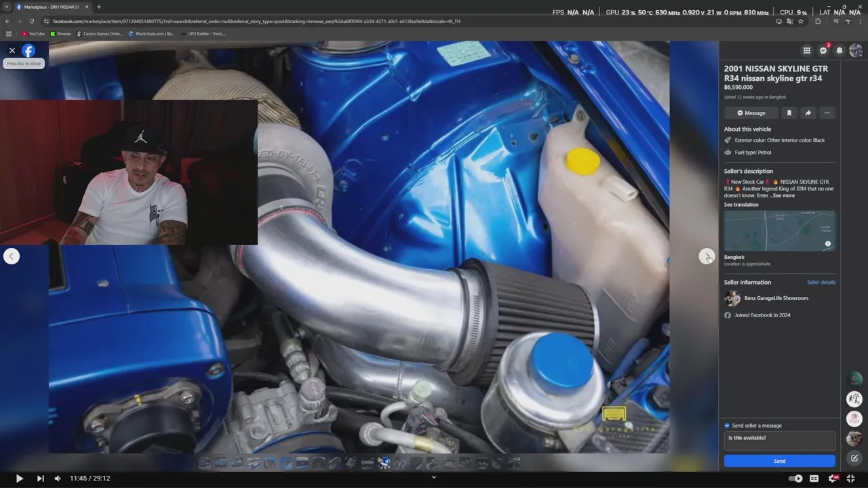This screenshot has width=868, height=488.
Task: Open browser apps grid in bookmarks bar
Action: click(9, 33)
